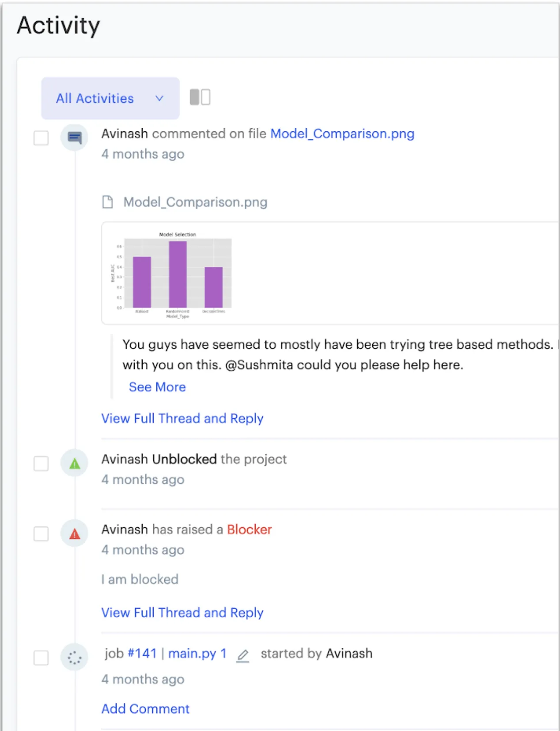This screenshot has width=560, height=731.
Task: Click the red Blocker warning triangle icon
Action: click(x=75, y=534)
